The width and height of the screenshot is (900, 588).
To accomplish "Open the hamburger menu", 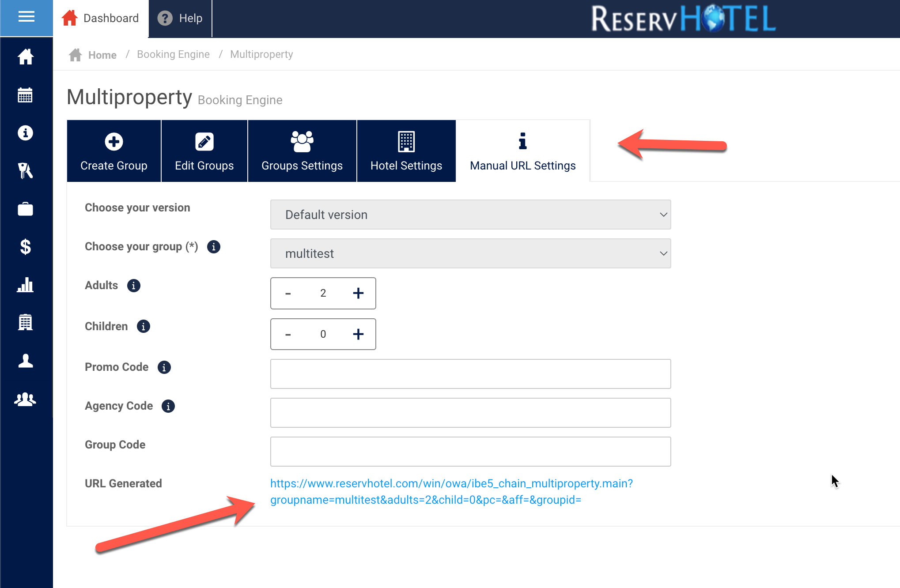I will coord(26,17).
